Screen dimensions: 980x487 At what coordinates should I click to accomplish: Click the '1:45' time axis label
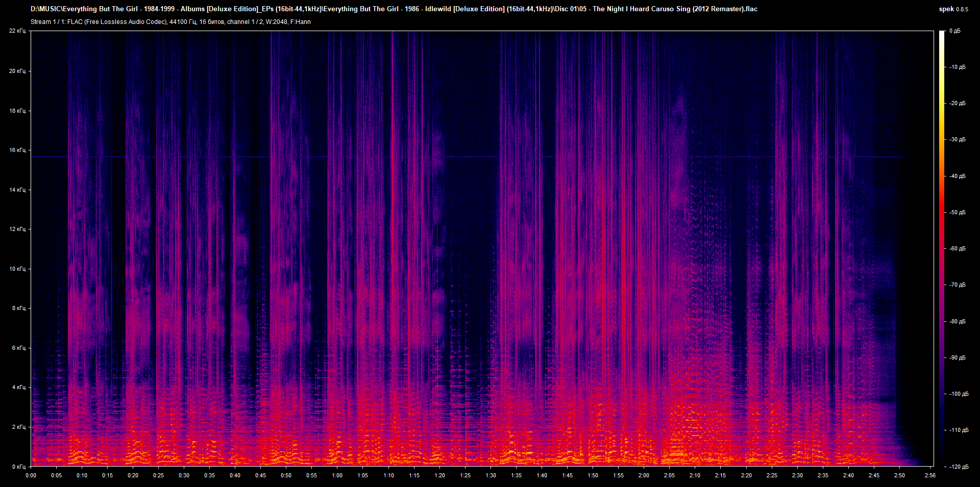click(x=567, y=475)
